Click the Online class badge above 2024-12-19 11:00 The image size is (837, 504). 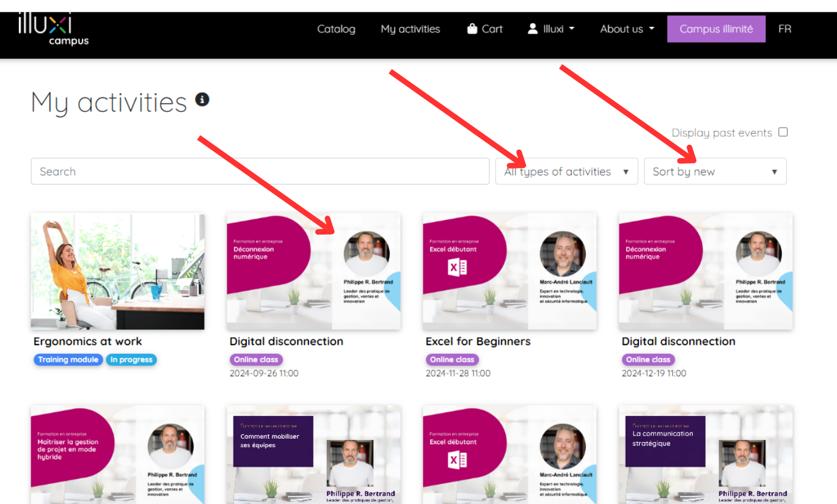[x=648, y=360]
